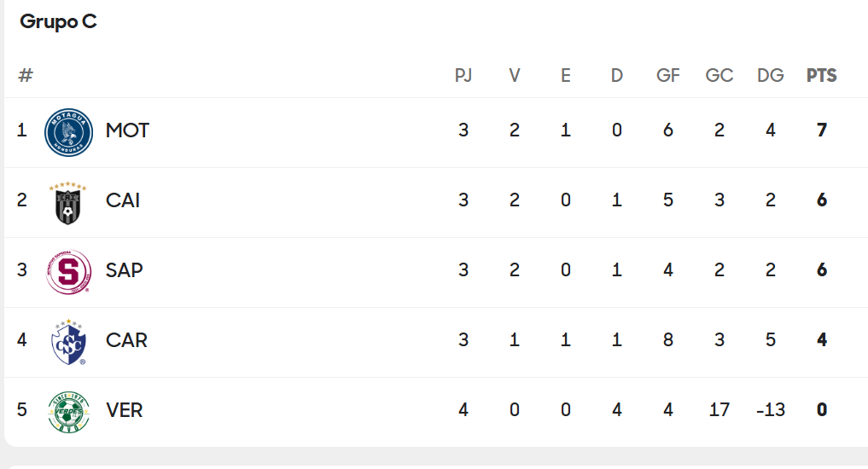Open the Saprissa maroon S logo
Viewport: 868px width, 469px height.
pos(68,272)
